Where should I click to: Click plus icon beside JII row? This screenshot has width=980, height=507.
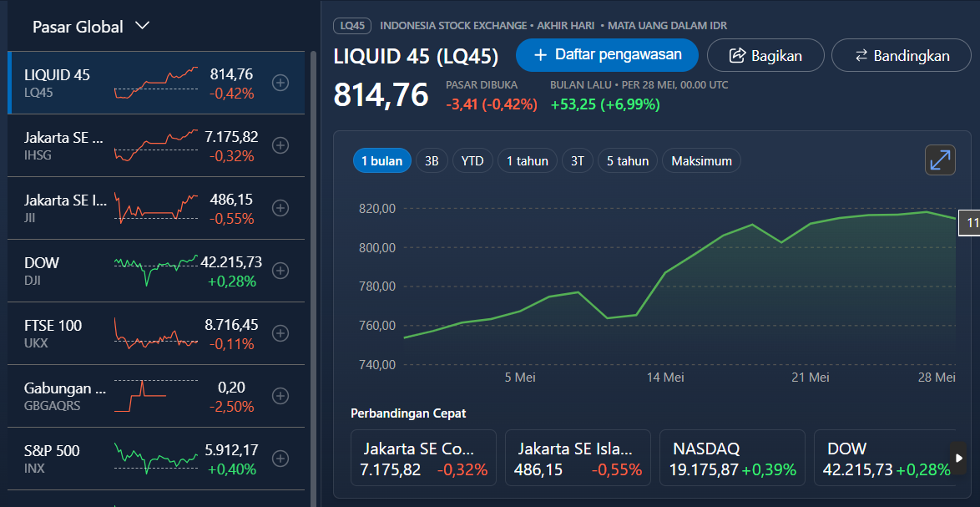click(280, 208)
